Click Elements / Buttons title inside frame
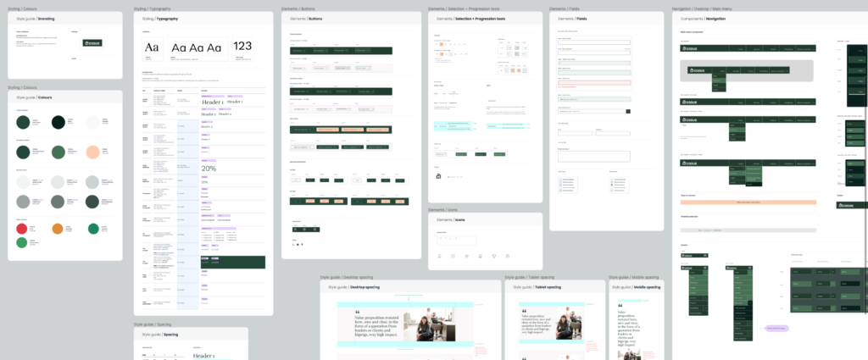868x360 pixels. (306, 19)
